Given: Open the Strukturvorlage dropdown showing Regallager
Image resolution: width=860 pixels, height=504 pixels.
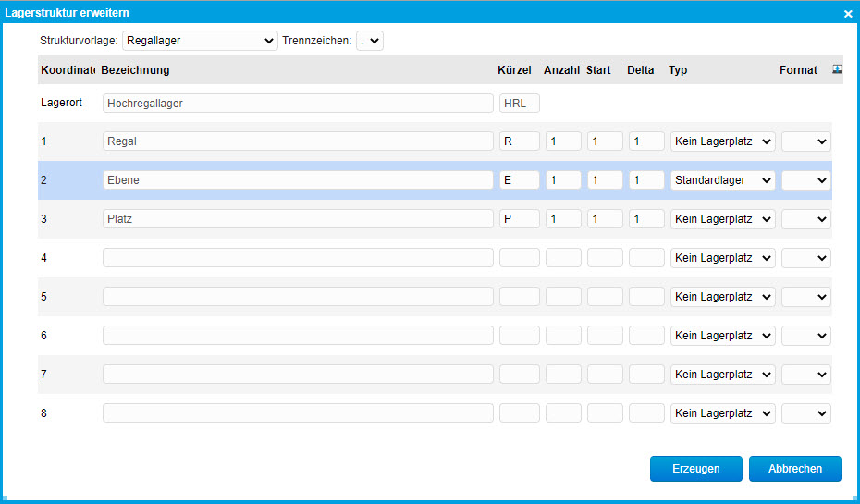Looking at the screenshot, I should tap(200, 41).
